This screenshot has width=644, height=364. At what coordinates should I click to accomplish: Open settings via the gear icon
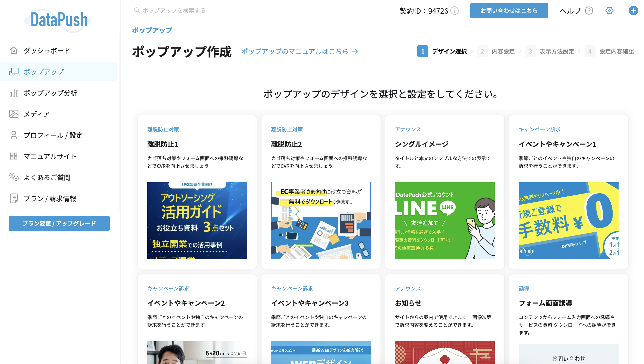[609, 11]
